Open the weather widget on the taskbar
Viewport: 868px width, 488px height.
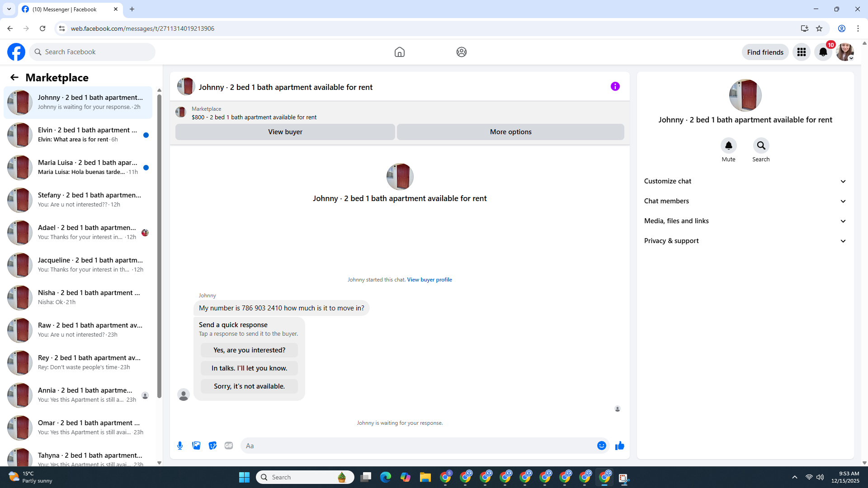click(31, 477)
